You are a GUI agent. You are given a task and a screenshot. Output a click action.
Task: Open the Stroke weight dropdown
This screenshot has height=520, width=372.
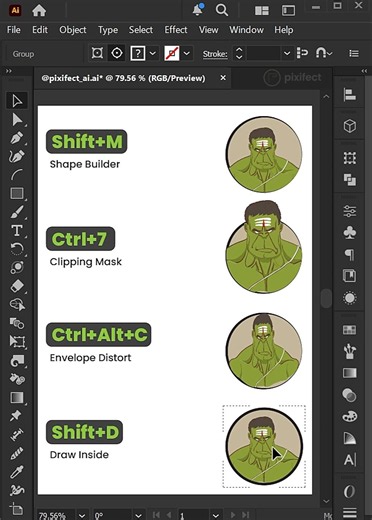point(287,53)
